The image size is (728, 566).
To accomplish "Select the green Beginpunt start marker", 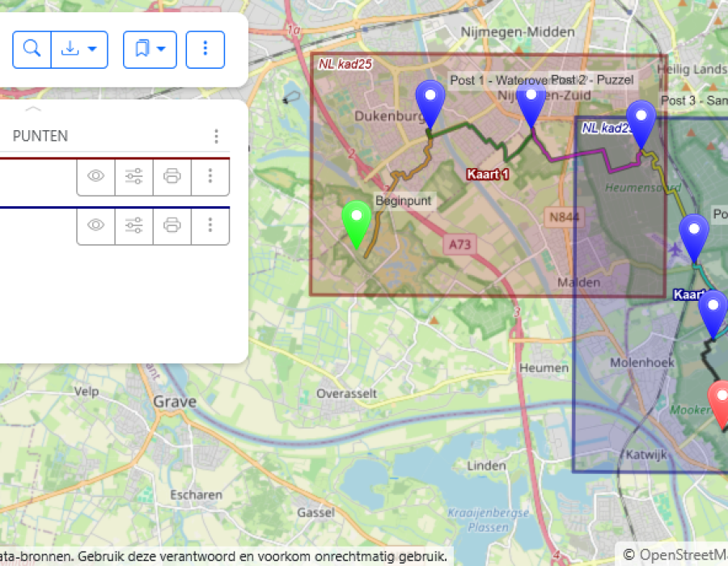I will tap(356, 224).
